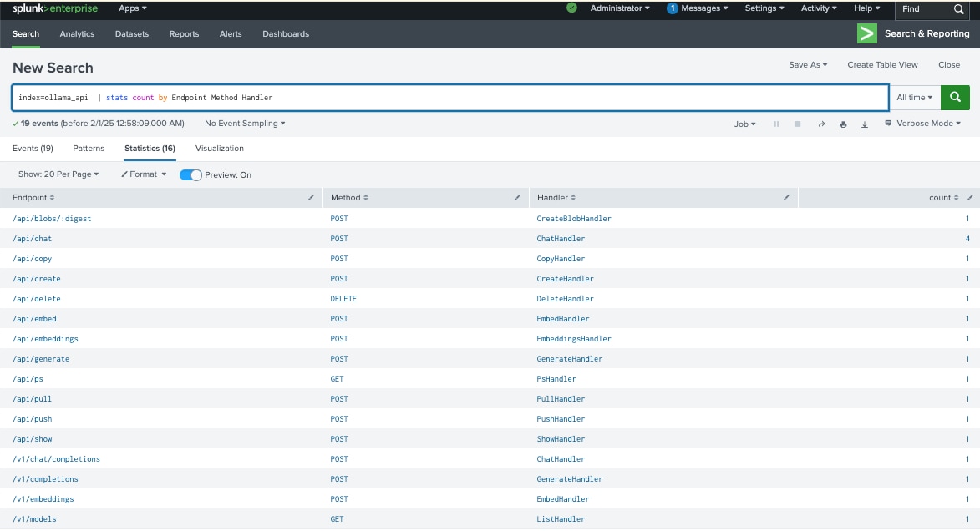Viewport: 980px width, 531px height.
Task: Open the Messages dropdown
Action: [x=698, y=8]
